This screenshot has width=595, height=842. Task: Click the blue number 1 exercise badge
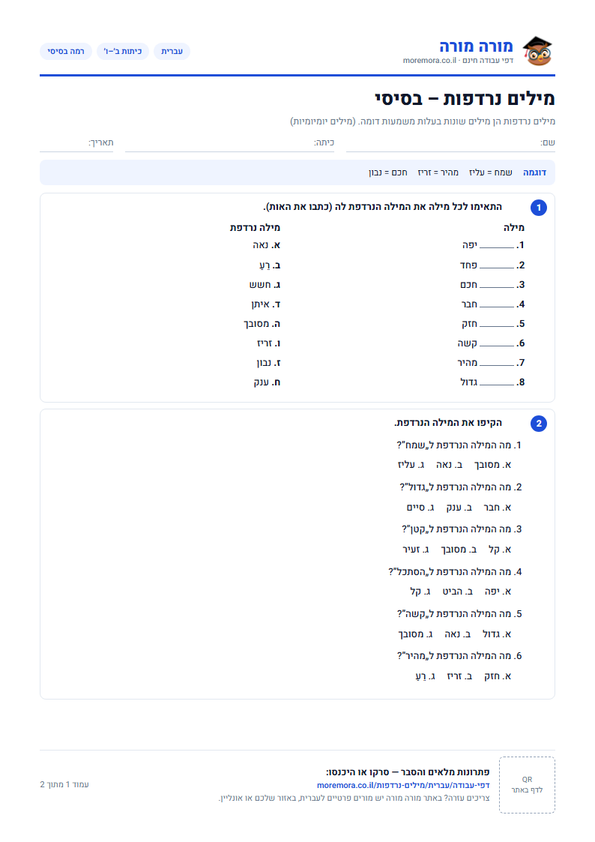(x=539, y=208)
